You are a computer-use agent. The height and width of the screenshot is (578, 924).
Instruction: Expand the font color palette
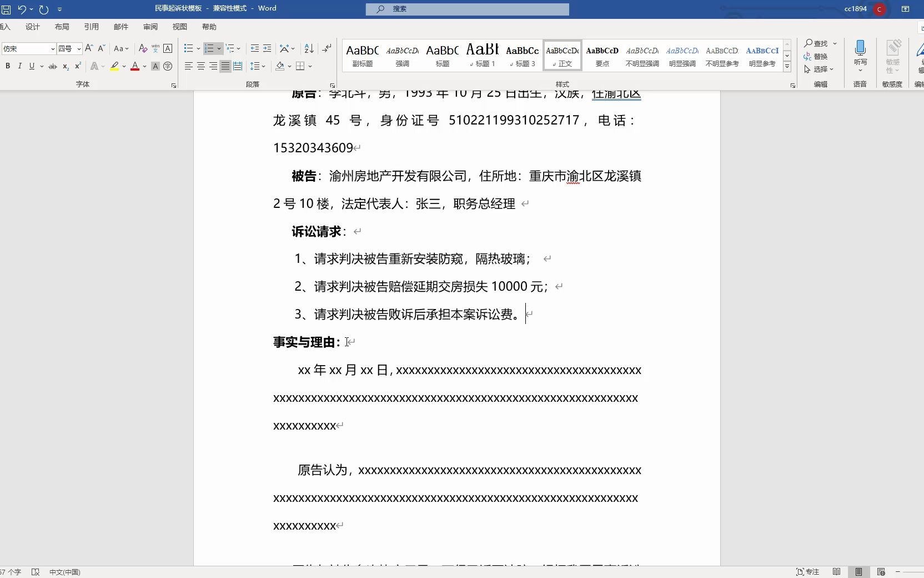point(145,66)
